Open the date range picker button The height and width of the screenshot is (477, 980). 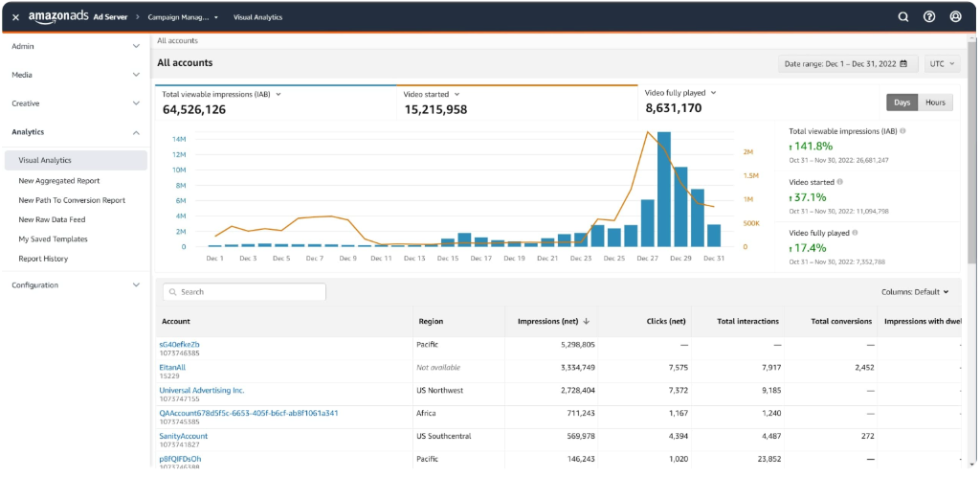848,64
